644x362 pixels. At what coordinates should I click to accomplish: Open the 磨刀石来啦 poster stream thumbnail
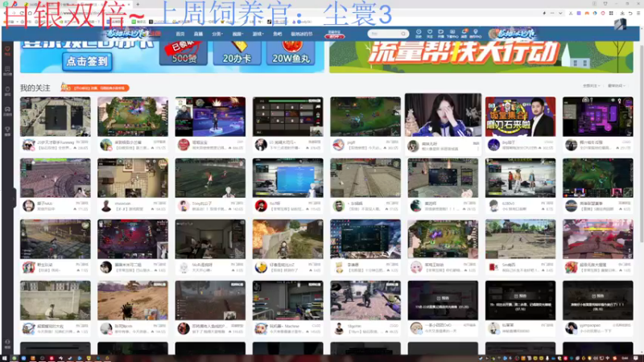(x=520, y=117)
